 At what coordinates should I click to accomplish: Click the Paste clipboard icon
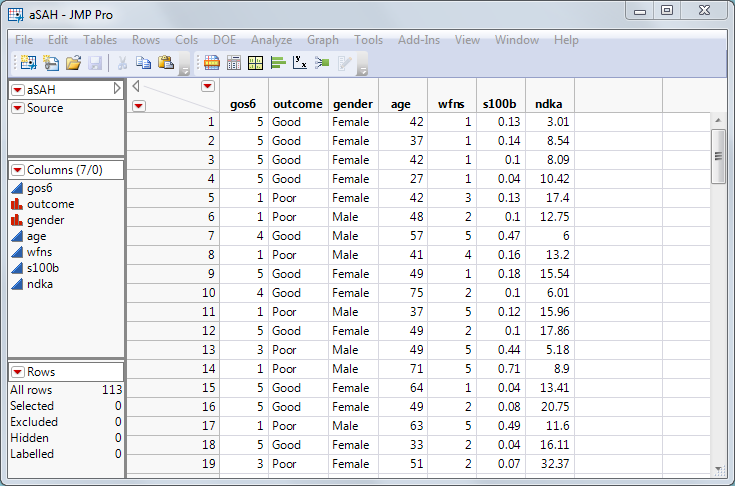click(x=166, y=63)
